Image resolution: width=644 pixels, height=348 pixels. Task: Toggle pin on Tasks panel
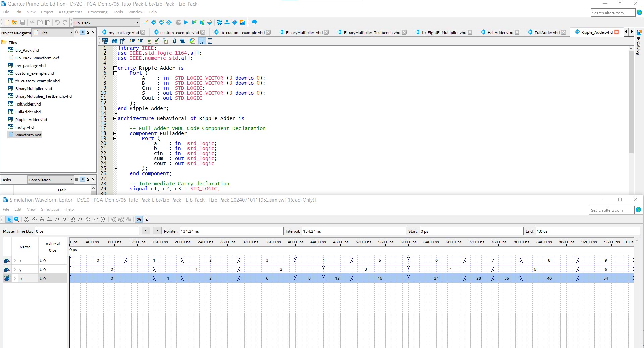point(83,179)
